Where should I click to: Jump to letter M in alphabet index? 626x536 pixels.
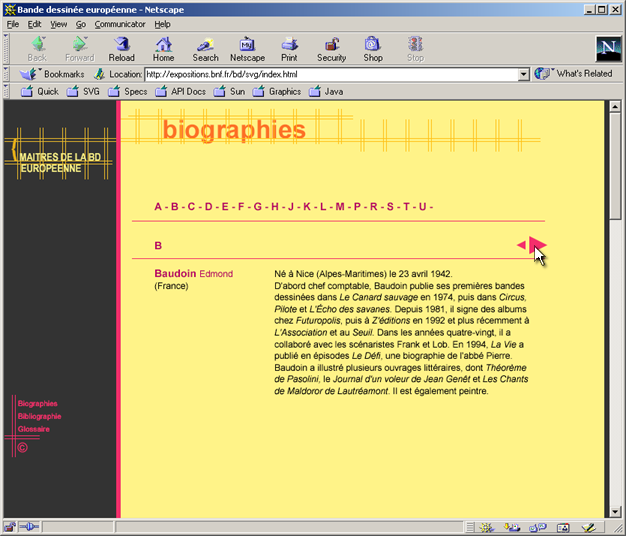340,207
